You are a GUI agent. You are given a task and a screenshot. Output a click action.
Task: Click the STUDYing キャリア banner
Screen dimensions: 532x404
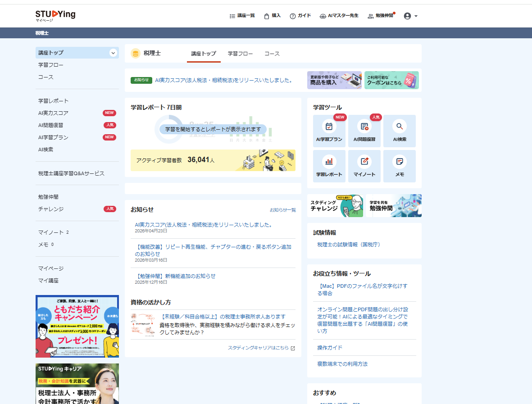77,384
